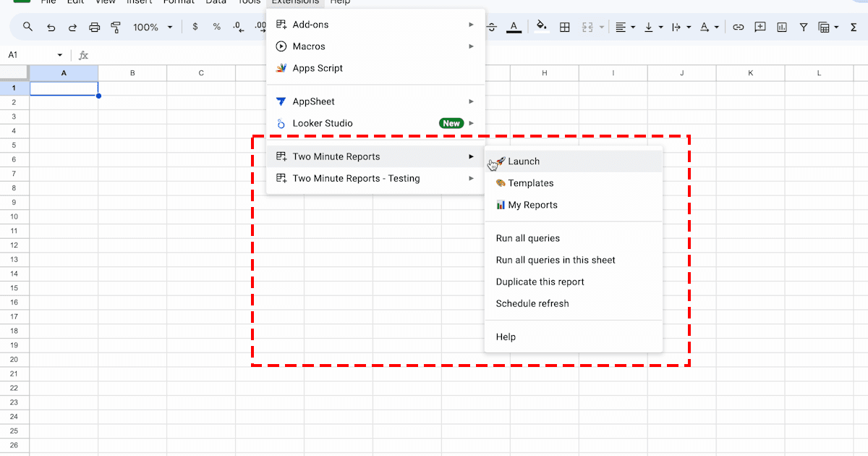The height and width of the screenshot is (456, 868).
Task: Open the merge cells dropdown
Action: click(x=602, y=27)
